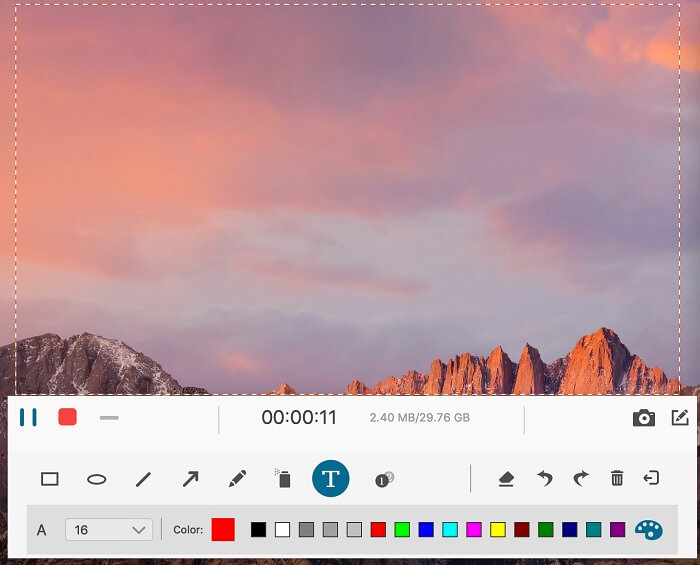Open the font size 16 dropdown
The width and height of the screenshot is (700, 565).
[109, 530]
